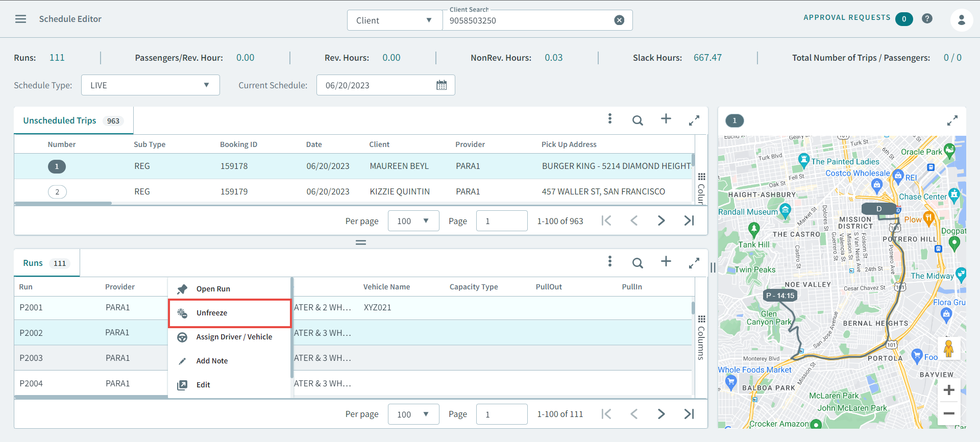The image size is (980, 442).
Task: Open Runs per page dropdown
Action: click(413, 414)
